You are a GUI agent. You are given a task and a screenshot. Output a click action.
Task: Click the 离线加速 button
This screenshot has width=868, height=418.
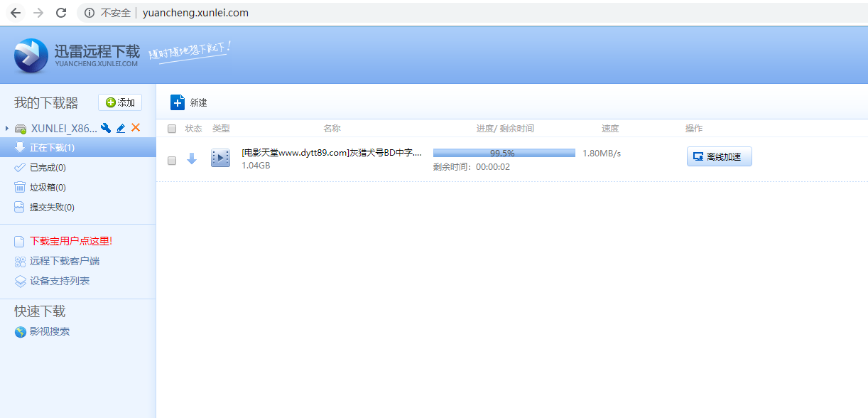coord(719,156)
